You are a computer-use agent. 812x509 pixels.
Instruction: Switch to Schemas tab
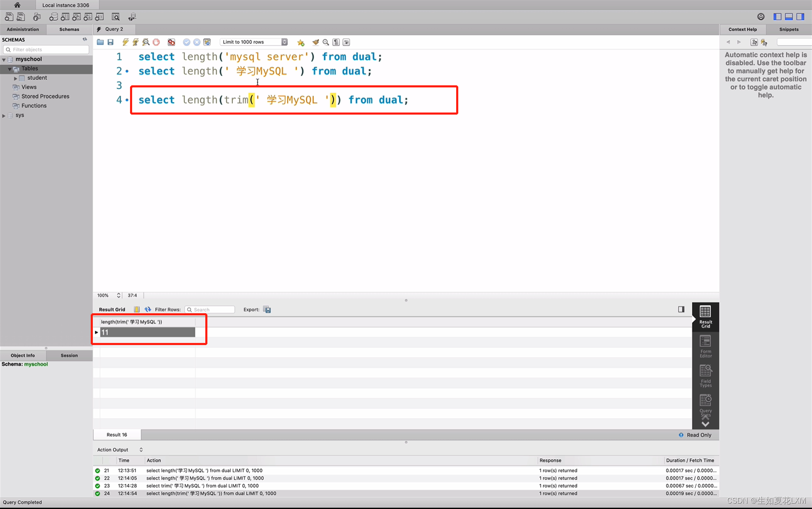(69, 29)
